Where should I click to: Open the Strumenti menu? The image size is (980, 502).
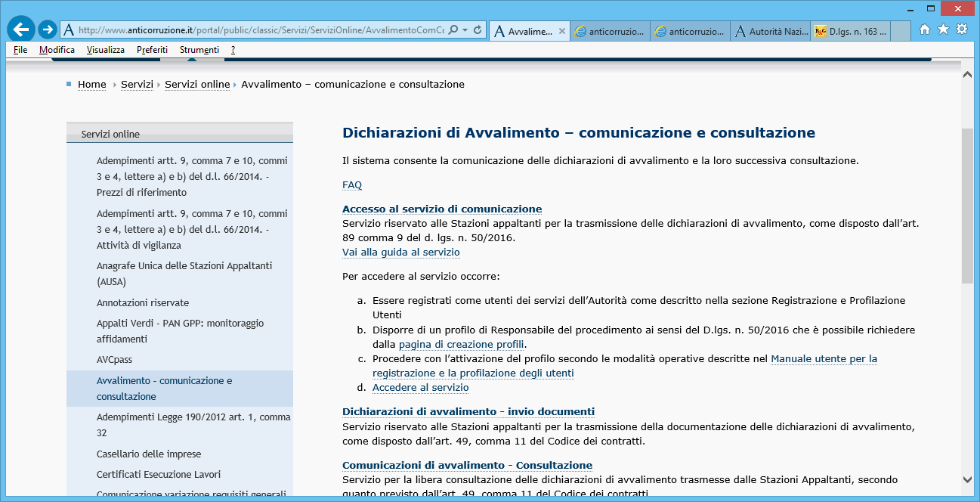pyautogui.click(x=199, y=50)
